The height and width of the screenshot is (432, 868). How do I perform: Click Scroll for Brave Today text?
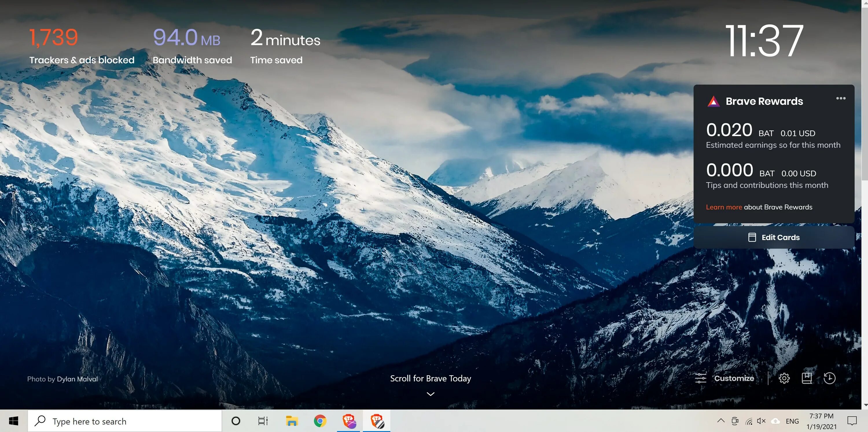(431, 378)
